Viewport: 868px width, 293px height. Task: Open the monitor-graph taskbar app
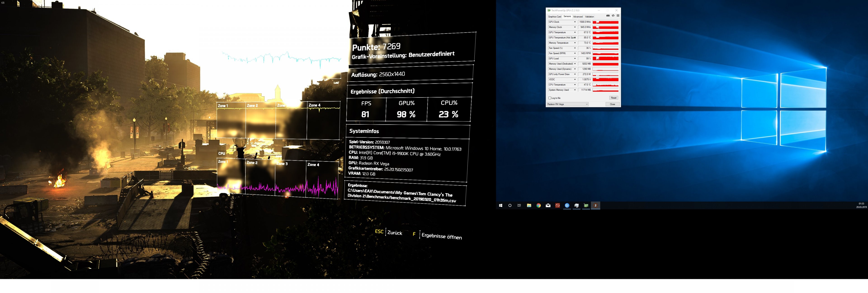(577, 205)
